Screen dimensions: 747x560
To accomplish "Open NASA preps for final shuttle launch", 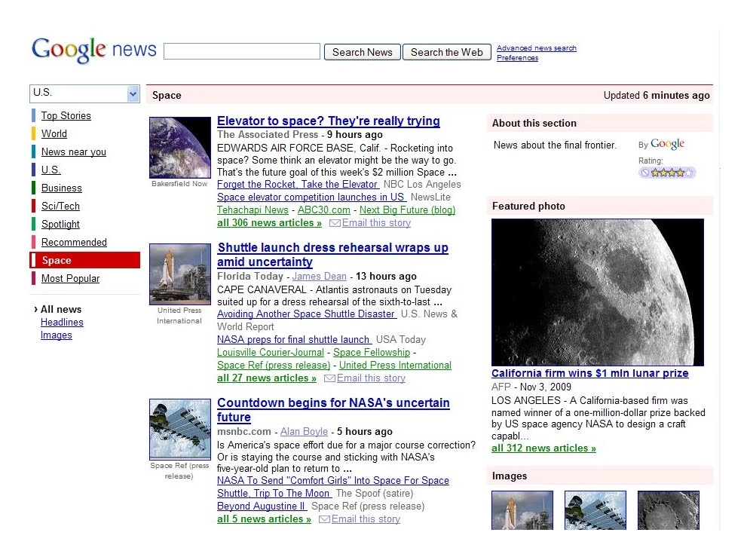I will point(294,339).
